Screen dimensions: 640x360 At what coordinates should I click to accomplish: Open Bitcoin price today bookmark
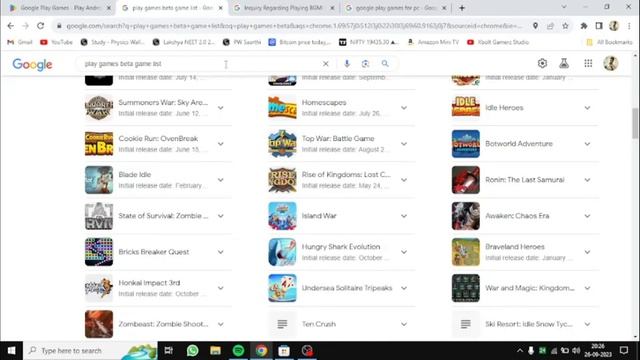point(300,42)
